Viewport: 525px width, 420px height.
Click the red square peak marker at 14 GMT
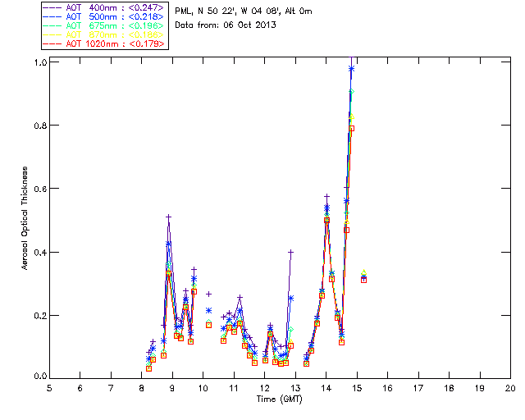[x=326, y=220]
